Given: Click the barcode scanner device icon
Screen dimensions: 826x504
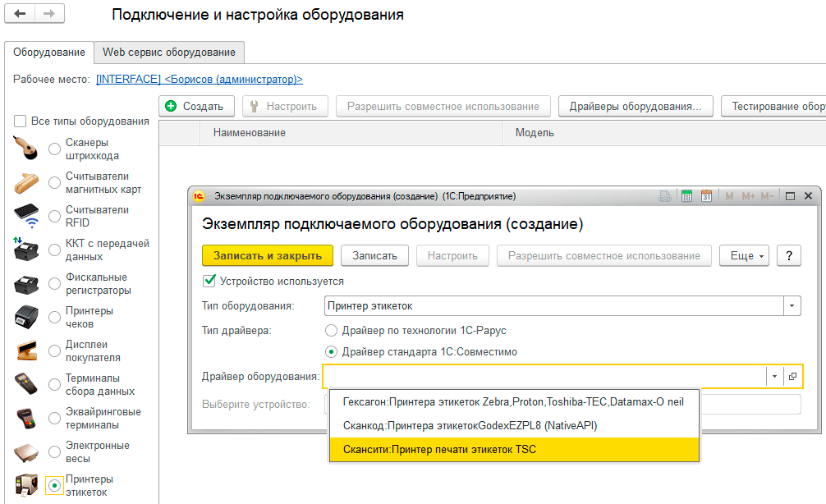Looking at the screenshot, I should (x=27, y=149).
